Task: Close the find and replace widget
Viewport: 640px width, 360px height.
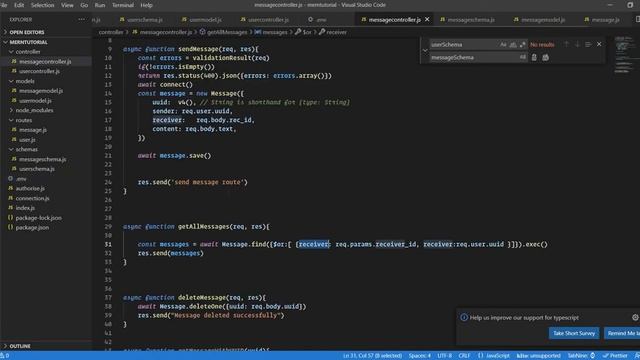Action: coord(599,44)
